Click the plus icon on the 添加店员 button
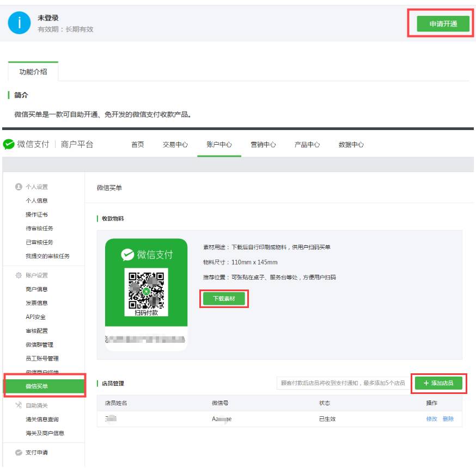This screenshot has height=468, width=476. 426,383
